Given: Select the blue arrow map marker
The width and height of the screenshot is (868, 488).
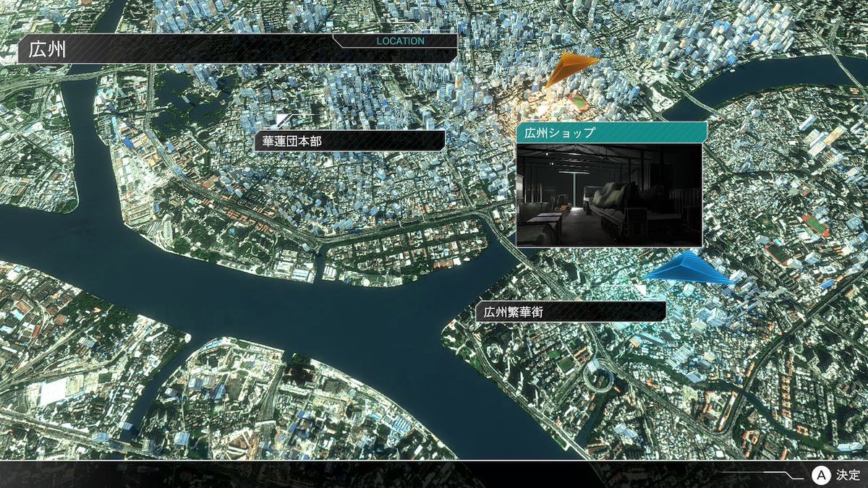Looking at the screenshot, I should coord(688,267).
